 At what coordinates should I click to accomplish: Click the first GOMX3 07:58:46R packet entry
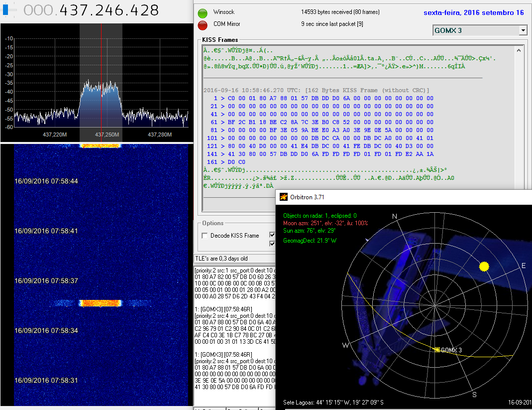coord(223,309)
